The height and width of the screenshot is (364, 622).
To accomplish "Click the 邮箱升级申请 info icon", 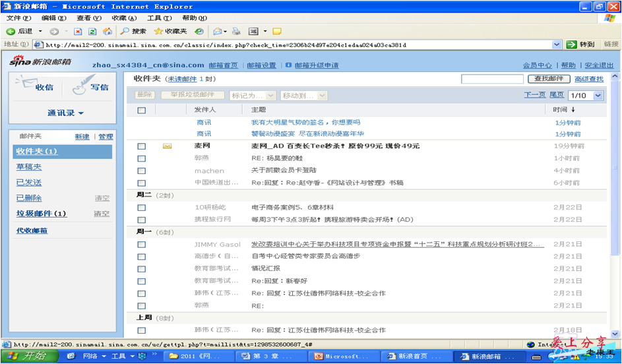I will coord(288,65).
